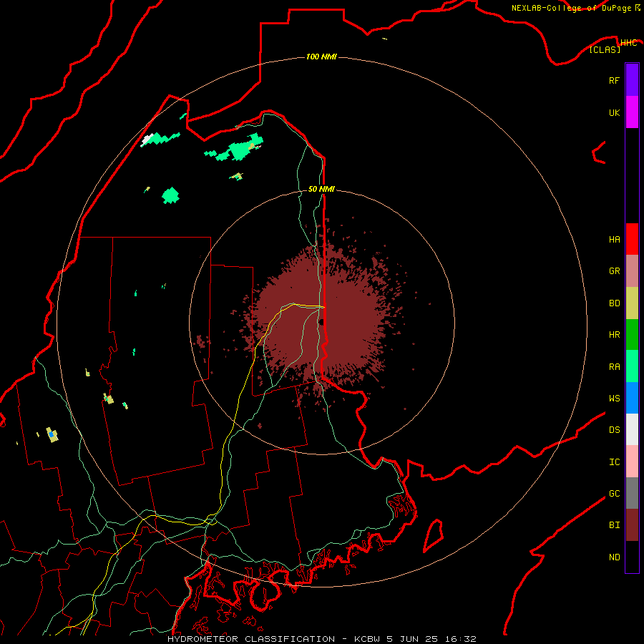Pick the white DS legend swatch
The width and height of the screenshot is (644, 644).
click(x=632, y=429)
